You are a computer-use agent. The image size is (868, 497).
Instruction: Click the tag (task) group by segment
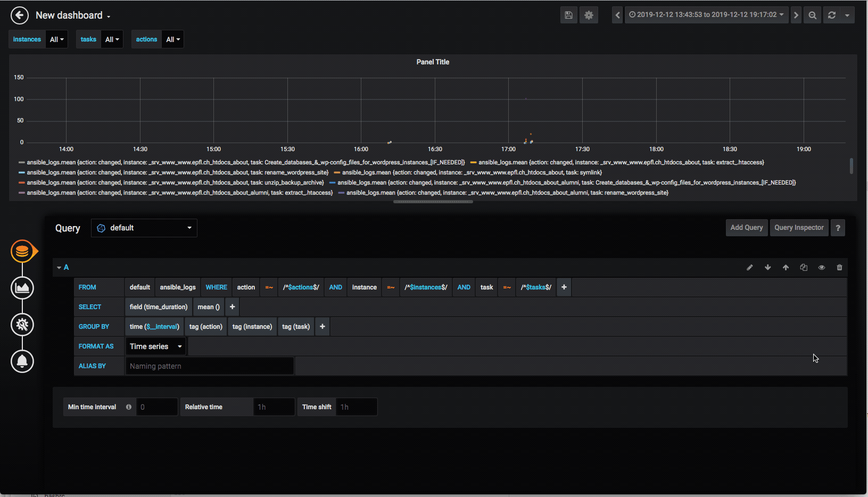click(x=296, y=327)
